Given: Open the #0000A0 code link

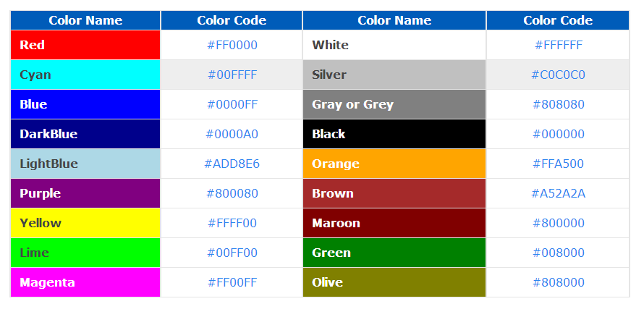Looking at the screenshot, I should click(232, 135).
